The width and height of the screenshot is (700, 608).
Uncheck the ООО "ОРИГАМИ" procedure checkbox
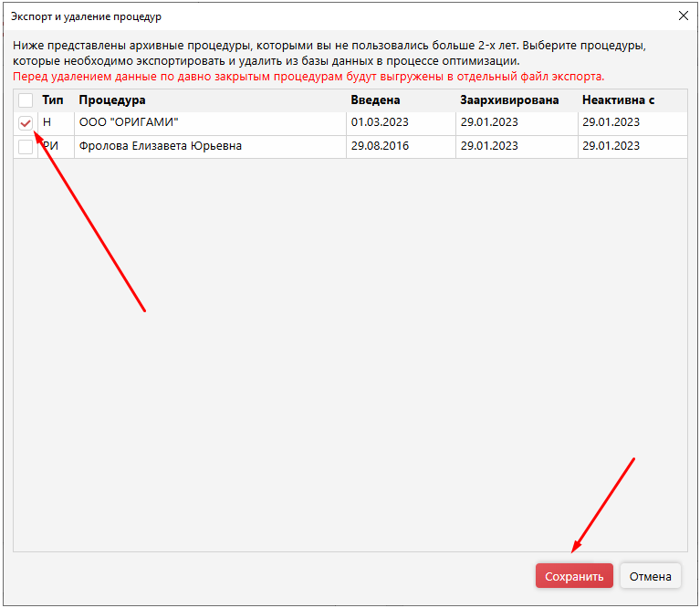tap(26, 123)
